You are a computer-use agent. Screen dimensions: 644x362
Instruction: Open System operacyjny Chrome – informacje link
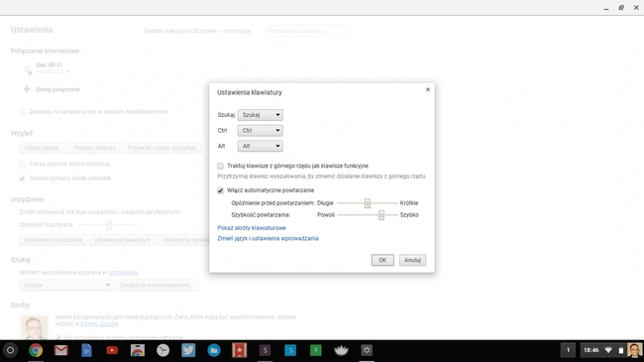[x=197, y=31]
